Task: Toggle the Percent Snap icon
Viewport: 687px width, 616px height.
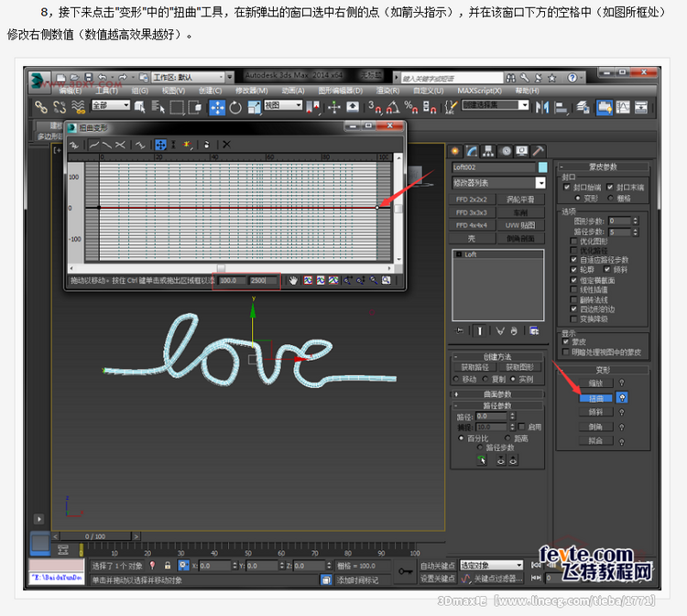Action: tap(410, 107)
